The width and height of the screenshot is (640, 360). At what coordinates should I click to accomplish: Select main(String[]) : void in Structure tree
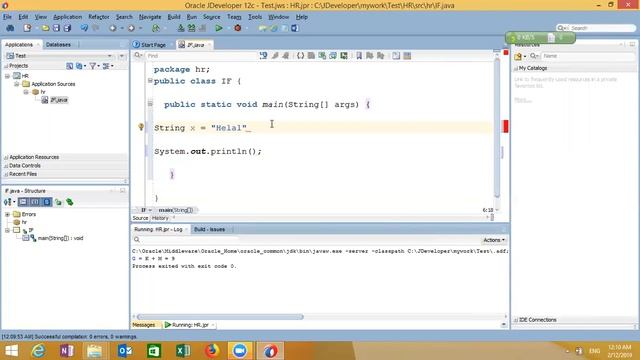click(60, 238)
